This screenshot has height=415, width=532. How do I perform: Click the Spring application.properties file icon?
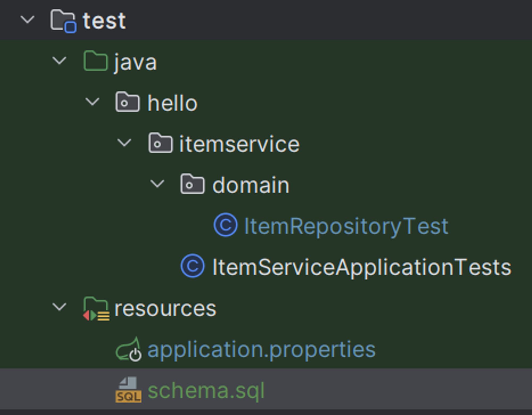128,350
